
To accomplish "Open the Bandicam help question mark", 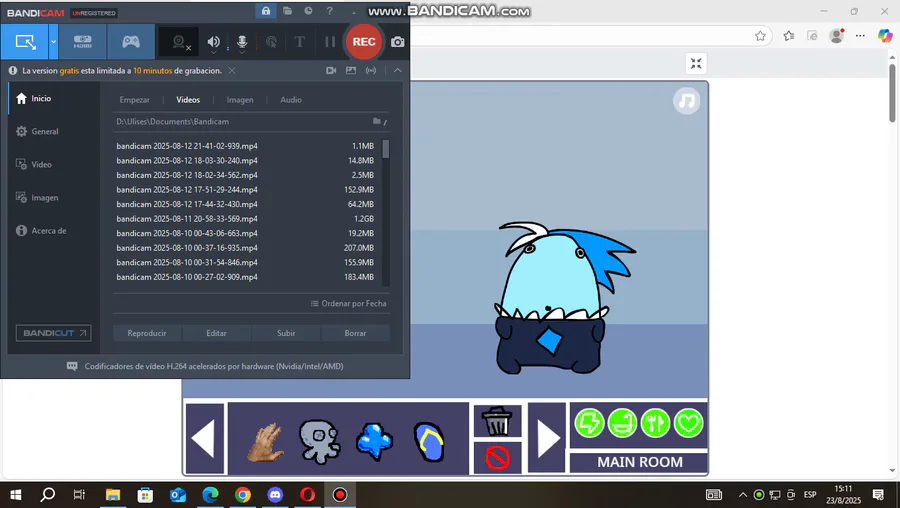I will click(x=329, y=11).
